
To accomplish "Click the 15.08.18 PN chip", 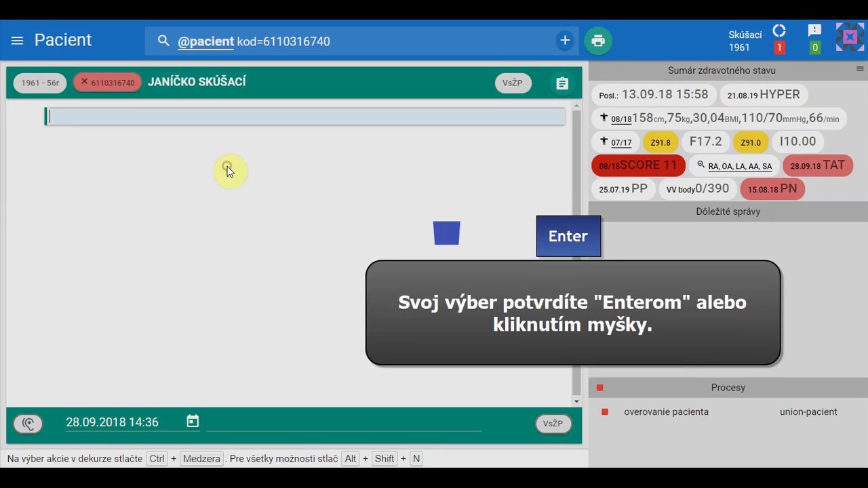I will tap(772, 189).
